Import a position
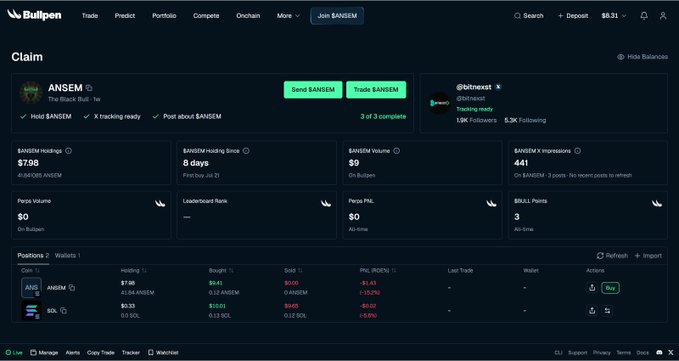The height and width of the screenshot is (361, 679). click(648, 256)
